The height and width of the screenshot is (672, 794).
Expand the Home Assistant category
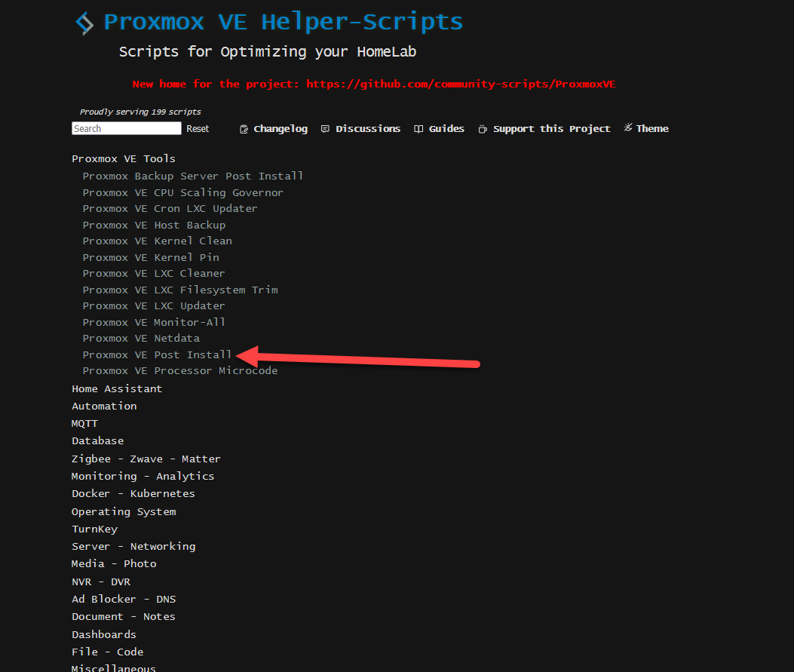tap(117, 388)
